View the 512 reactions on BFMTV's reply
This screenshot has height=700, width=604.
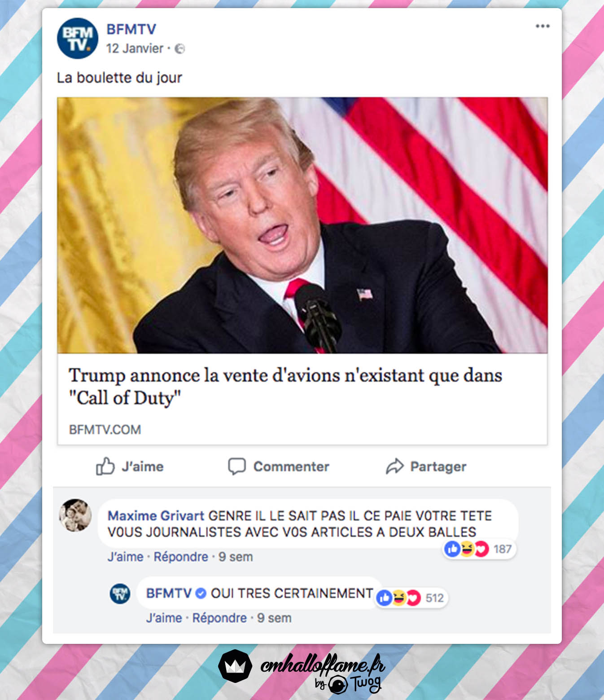[x=411, y=598]
